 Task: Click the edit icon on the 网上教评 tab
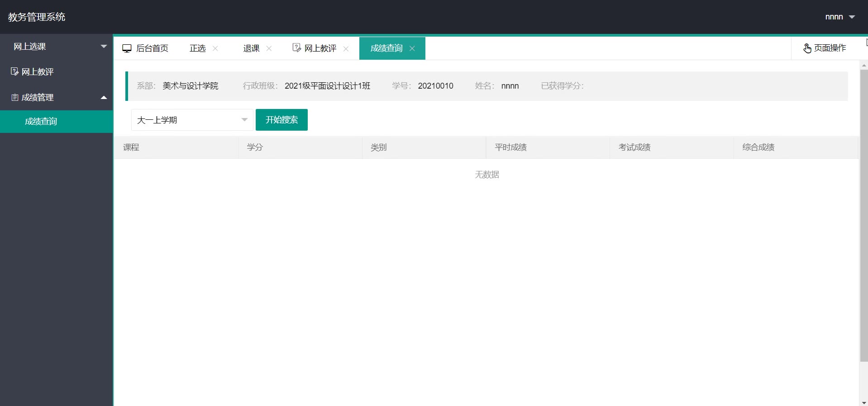tap(296, 48)
